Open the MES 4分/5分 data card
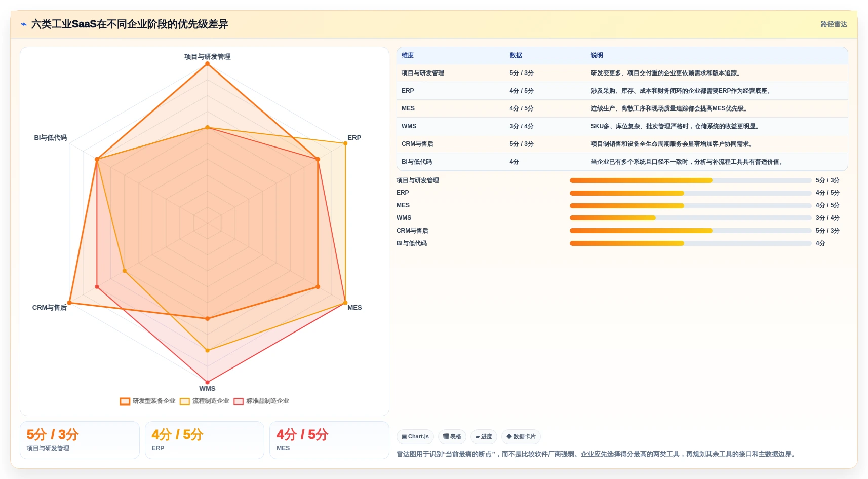Image resolution: width=868 pixels, height=479 pixels. click(329, 440)
